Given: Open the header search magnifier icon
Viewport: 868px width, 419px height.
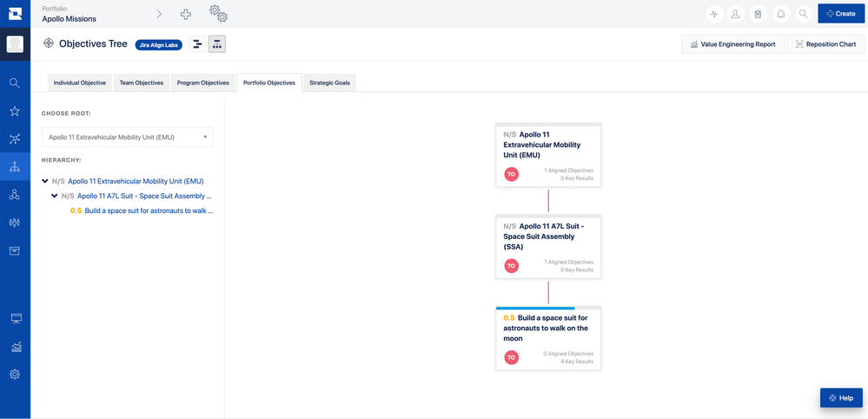Looking at the screenshot, I should pyautogui.click(x=803, y=14).
